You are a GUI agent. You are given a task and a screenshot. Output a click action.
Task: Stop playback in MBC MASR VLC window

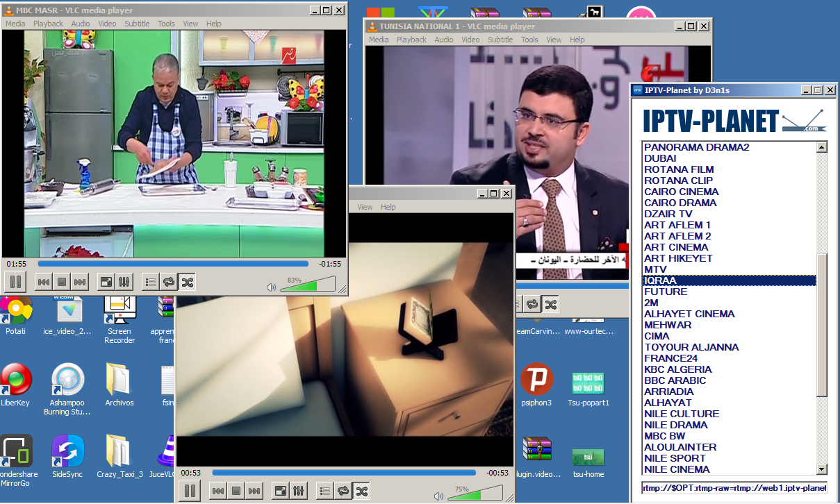click(x=61, y=282)
